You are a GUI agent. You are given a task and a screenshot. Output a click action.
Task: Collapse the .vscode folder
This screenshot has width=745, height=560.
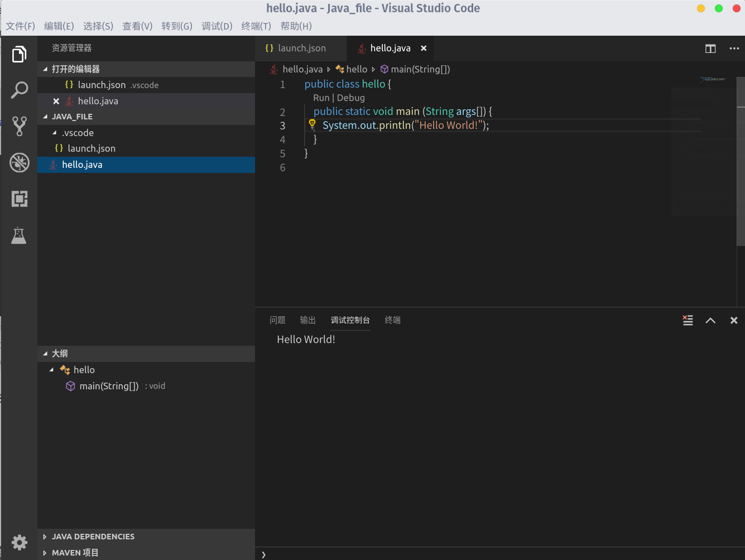click(55, 133)
